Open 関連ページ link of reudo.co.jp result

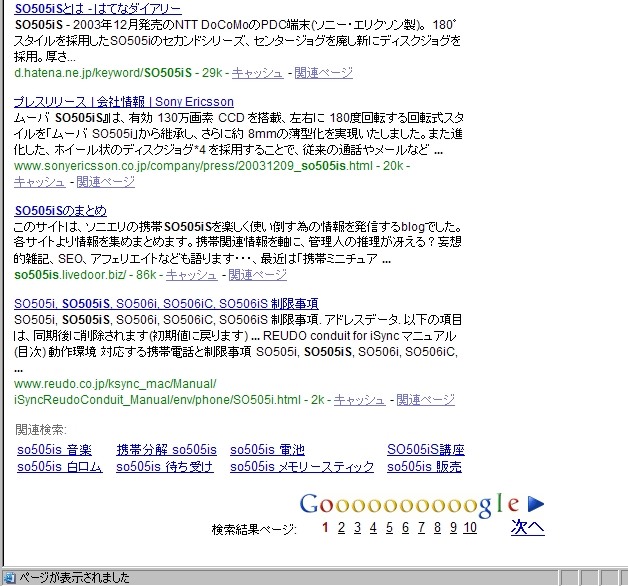pos(425,400)
